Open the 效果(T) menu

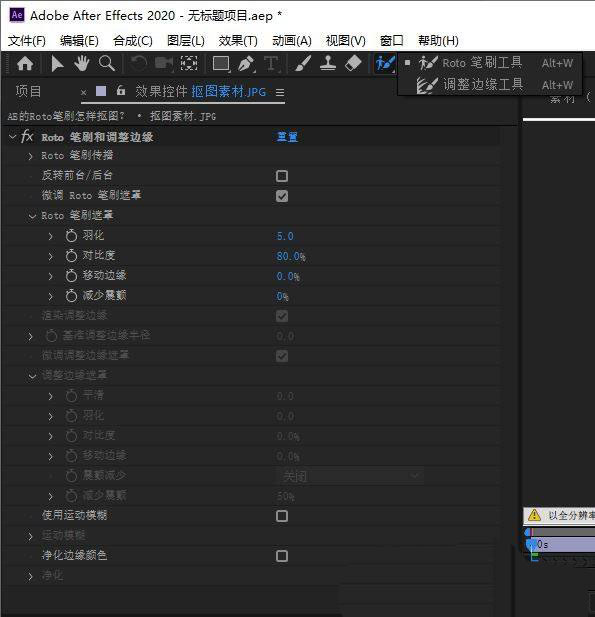coord(238,41)
